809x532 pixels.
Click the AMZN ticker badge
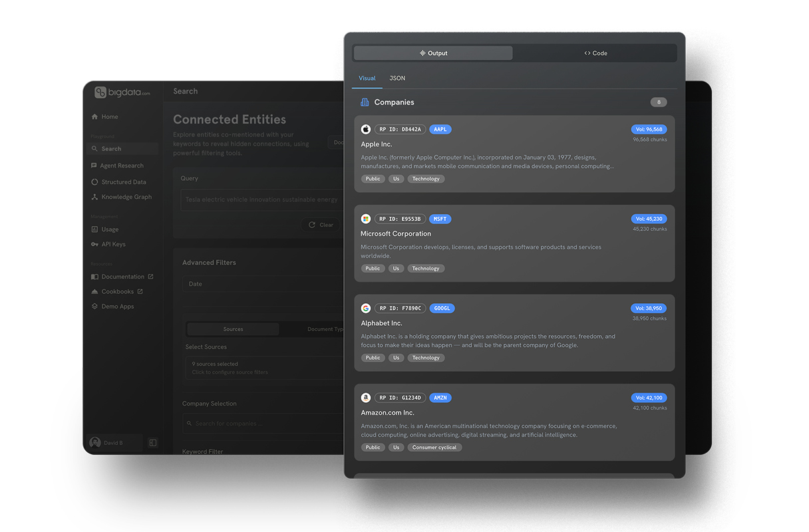click(440, 398)
